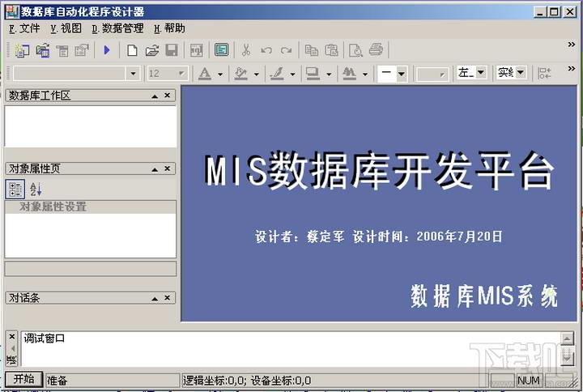
Task: Click the NUM indicator in status bar
Action: pyautogui.click(x=528, y=381)
